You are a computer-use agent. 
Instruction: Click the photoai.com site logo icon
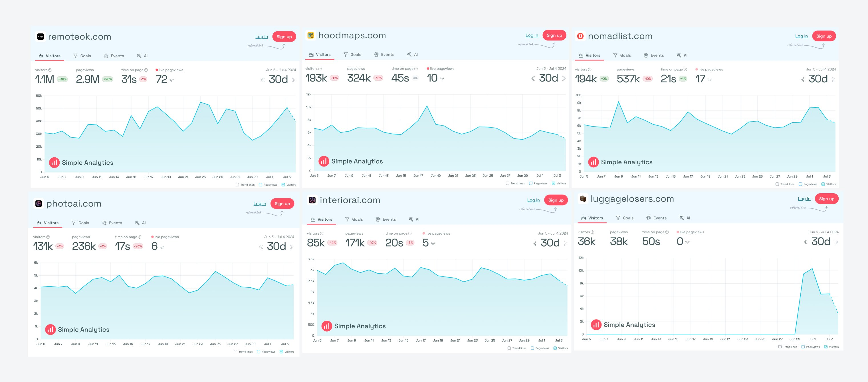point(39,204)
